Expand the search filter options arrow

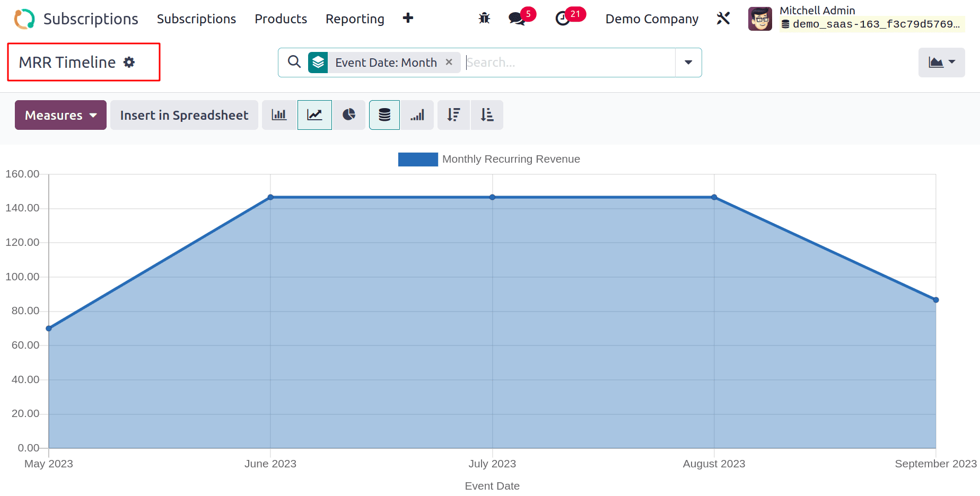(x=688, y=63)
